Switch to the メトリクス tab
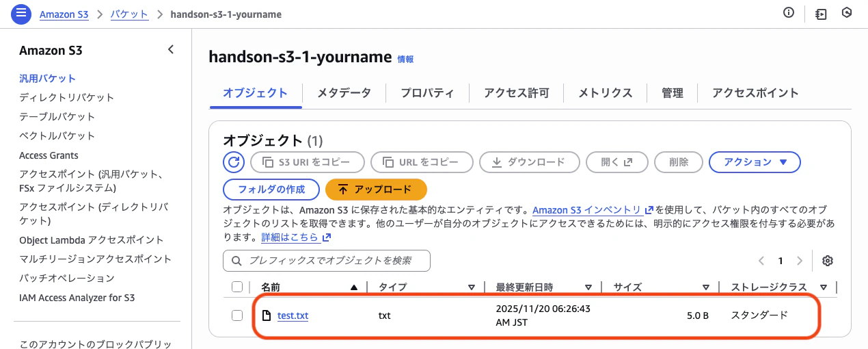Image resolution: width=868 pixels, height=349 pixels. pyautogui.click(x=605, y=93)
